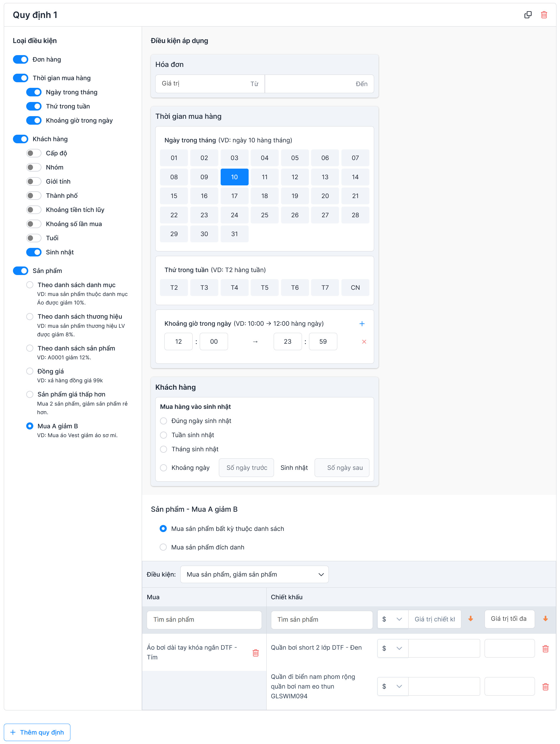Viewport: 560px width, 744px height.
Task: Click the duplicate rule icon for Quy định 1
Action: (528, 15)
